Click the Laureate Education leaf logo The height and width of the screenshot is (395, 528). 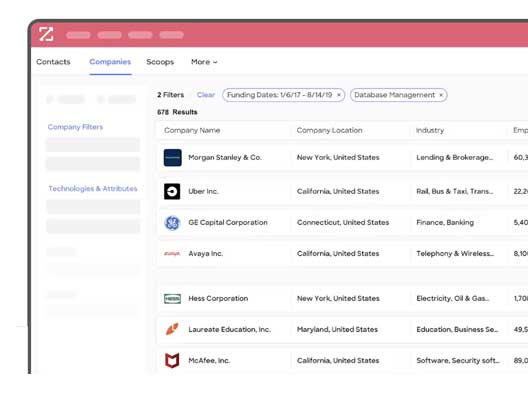click(x=172, y=329)
